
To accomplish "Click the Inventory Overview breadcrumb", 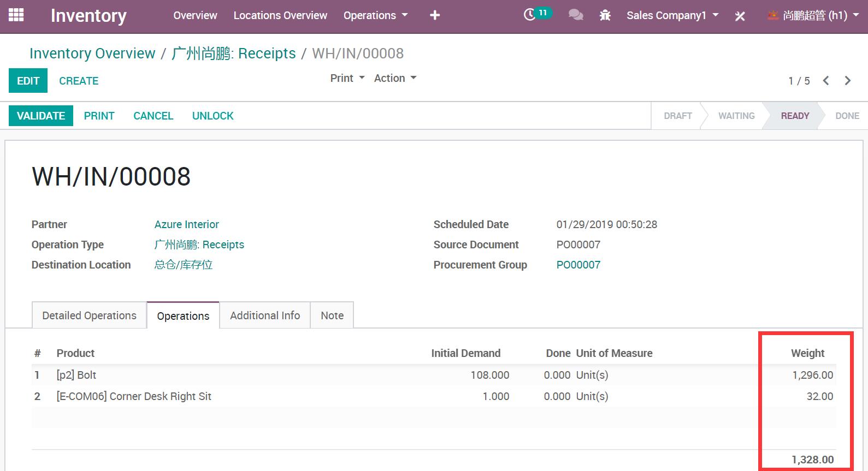I will pos(92,53).
